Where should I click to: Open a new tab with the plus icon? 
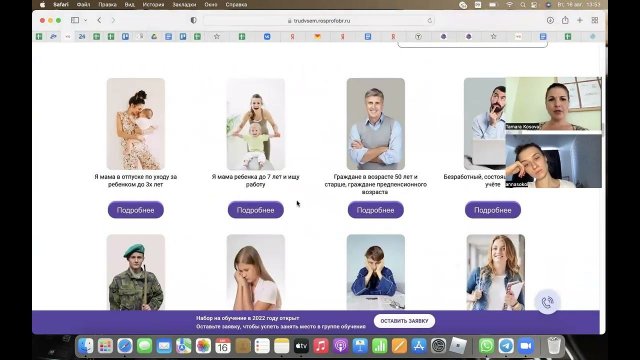[x=580, y=20]
